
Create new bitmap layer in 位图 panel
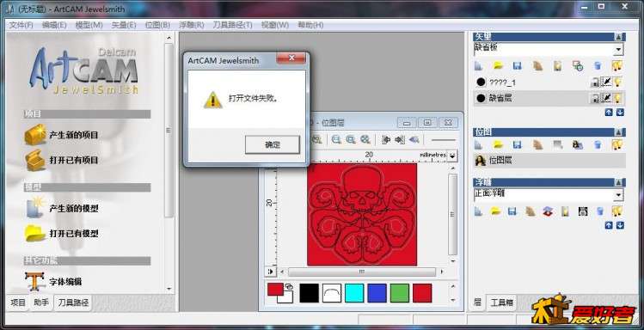pos(478,144)
